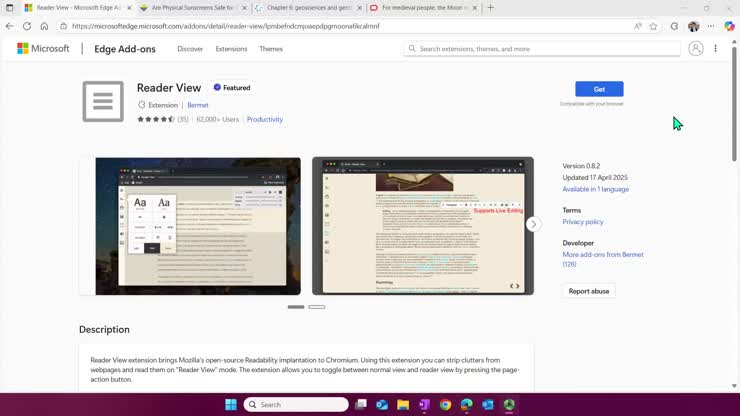Image resolution: width=740 pixels, height=416 pixels.
Task: Open Available in 1 language link
Action: coord(596,189)
